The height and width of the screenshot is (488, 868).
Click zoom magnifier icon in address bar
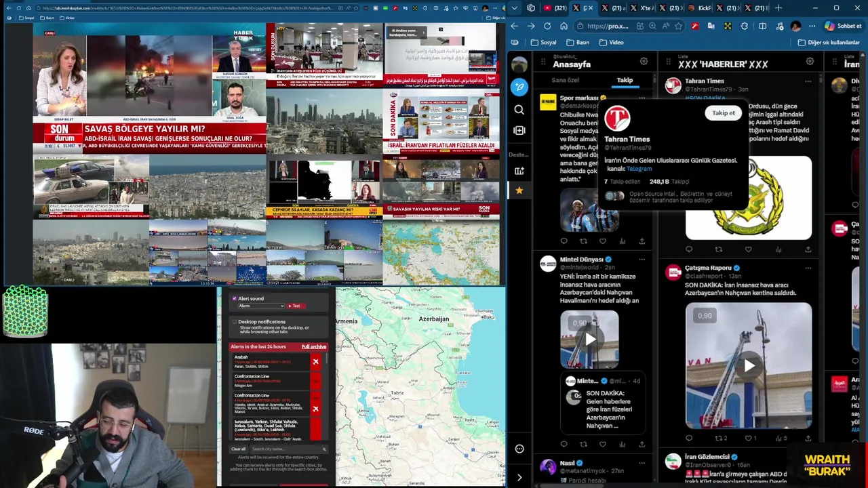tap(652, 26)
